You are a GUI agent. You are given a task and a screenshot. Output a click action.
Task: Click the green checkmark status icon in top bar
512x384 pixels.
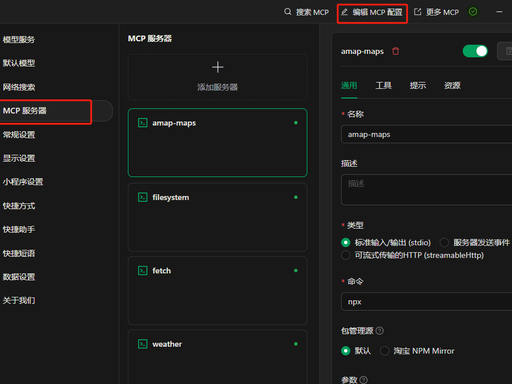point(473,12)
